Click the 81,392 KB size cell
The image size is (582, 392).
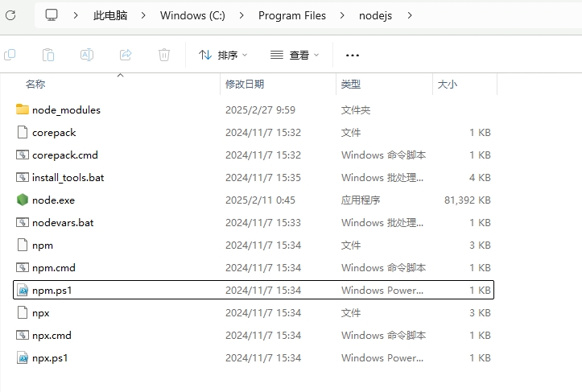point(468,200)
